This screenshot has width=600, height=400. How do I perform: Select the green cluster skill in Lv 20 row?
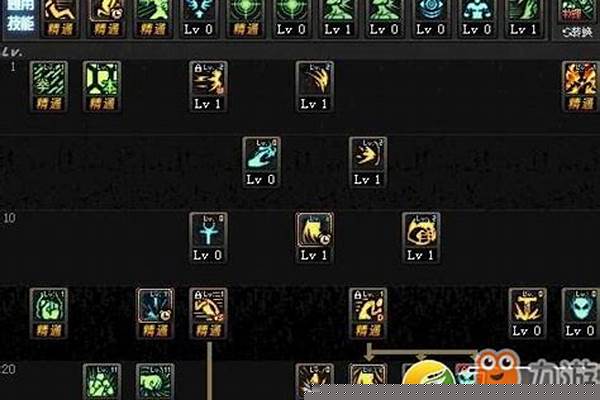[x=102, y=381]
